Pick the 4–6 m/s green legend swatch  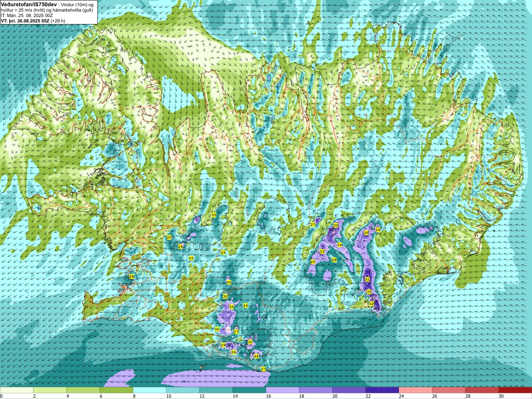tap(83, 390)
